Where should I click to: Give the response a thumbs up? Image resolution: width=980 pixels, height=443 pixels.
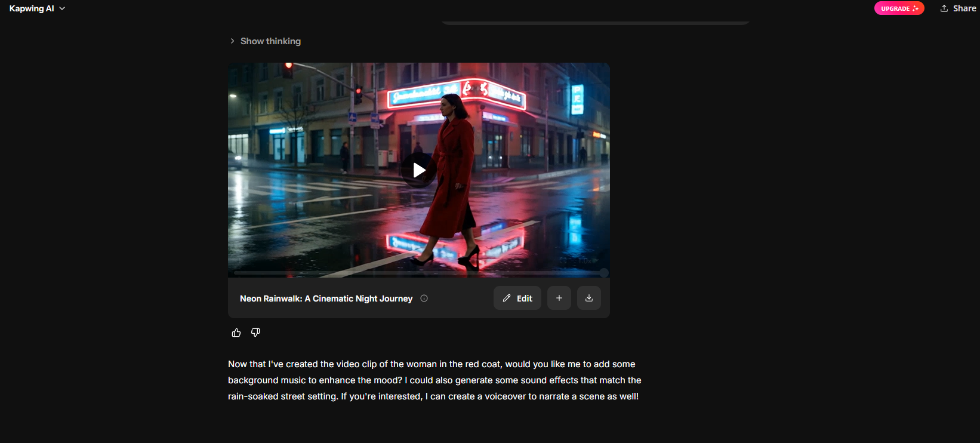click(x=236, y=333)
